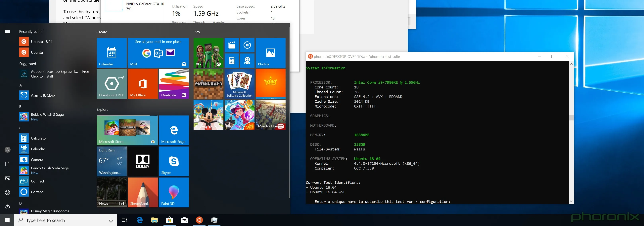Jump via letter B header in app list
Viewport: 644px width, 226px height.
pyautogui.click(x=21, y=107)
